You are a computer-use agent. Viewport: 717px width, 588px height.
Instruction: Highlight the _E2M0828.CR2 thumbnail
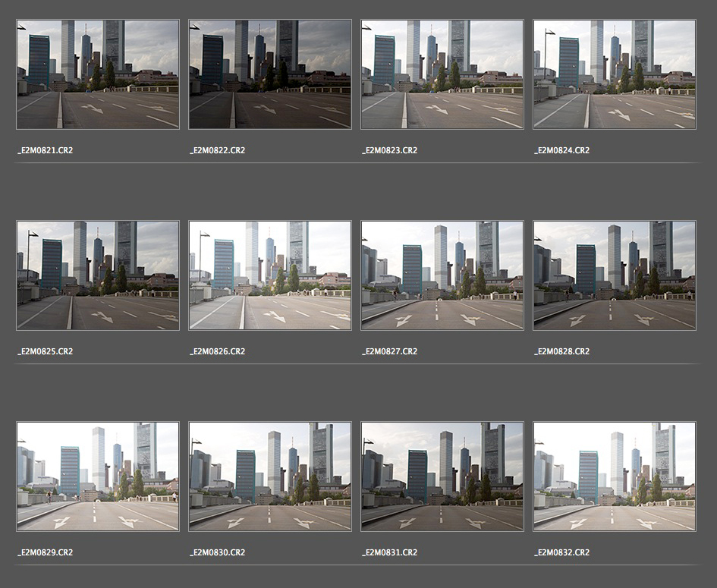[615, 275]
